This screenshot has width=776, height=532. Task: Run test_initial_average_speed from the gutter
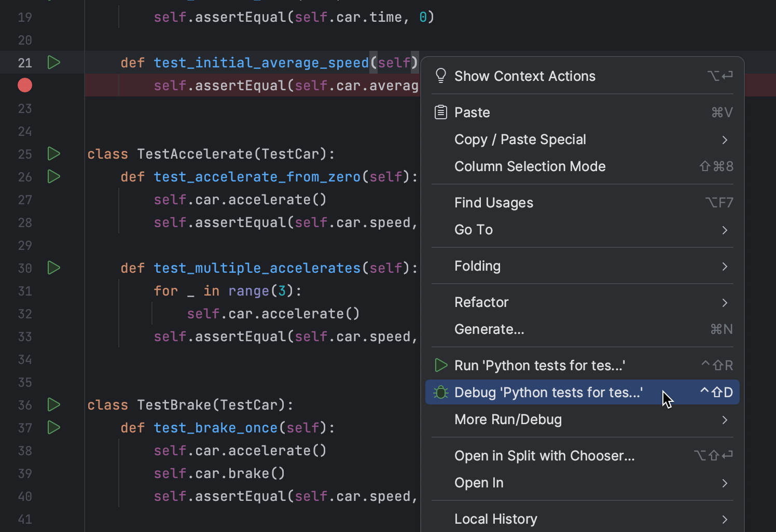[x=53, y=62]
